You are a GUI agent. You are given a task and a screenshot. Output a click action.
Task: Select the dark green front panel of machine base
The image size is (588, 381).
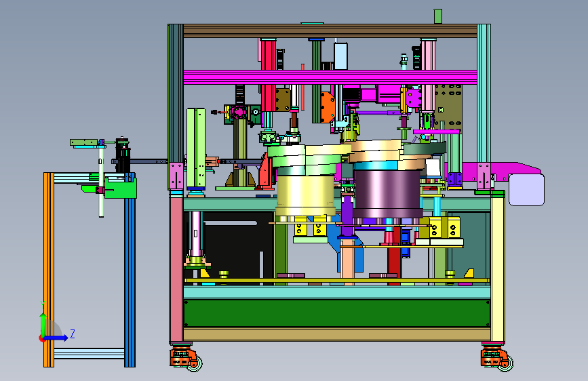click(x=337, y=313)
